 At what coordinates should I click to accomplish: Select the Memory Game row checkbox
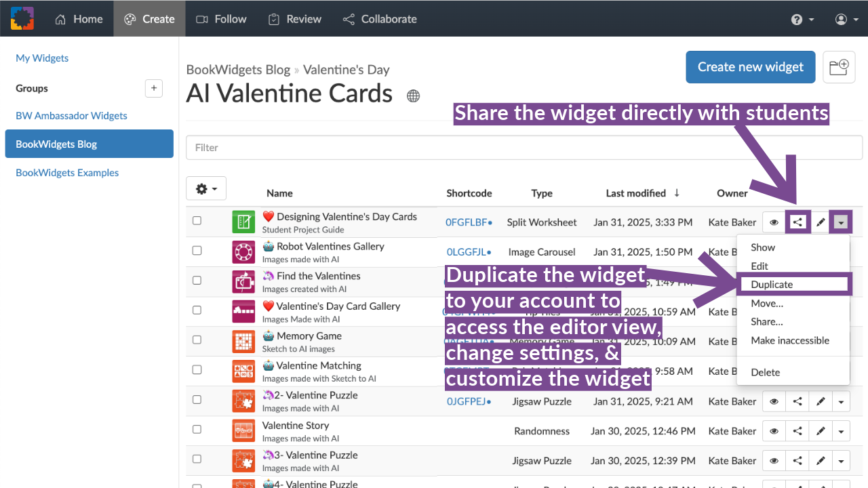197,340
